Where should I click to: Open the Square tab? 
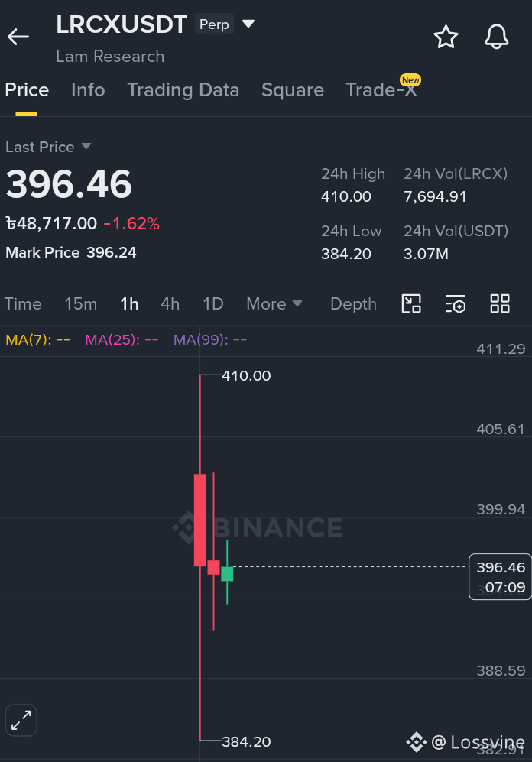[x=293, y=90]
